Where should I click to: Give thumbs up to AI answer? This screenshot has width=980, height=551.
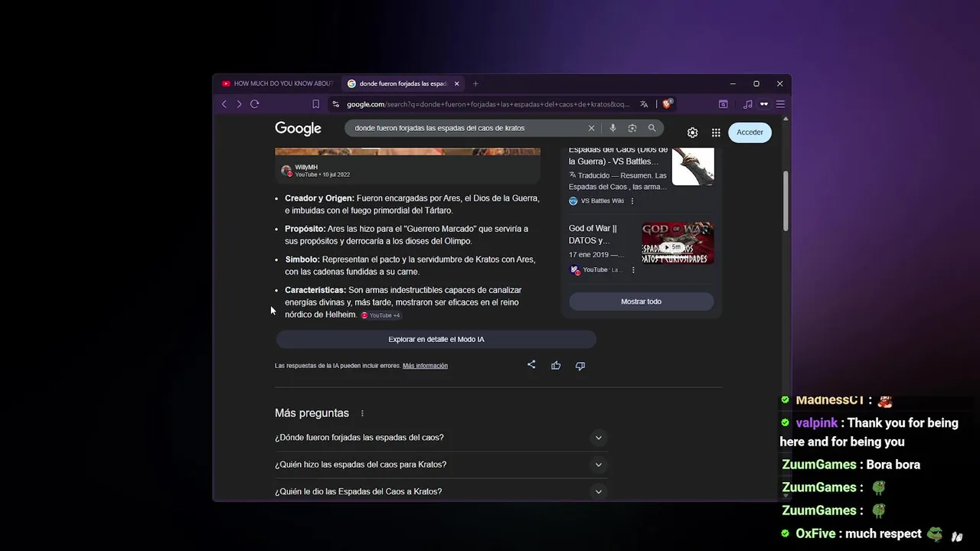pos(556,366)
